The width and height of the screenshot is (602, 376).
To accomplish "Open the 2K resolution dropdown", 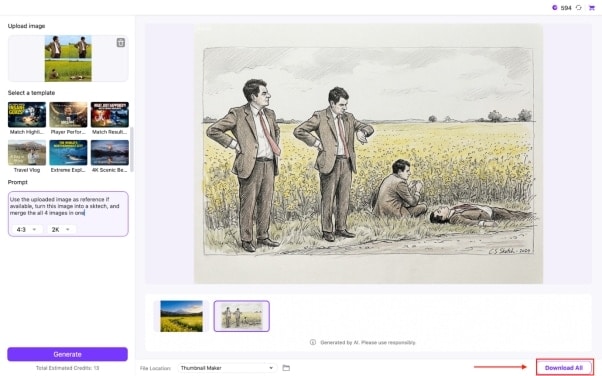I will tap(61, 229).
